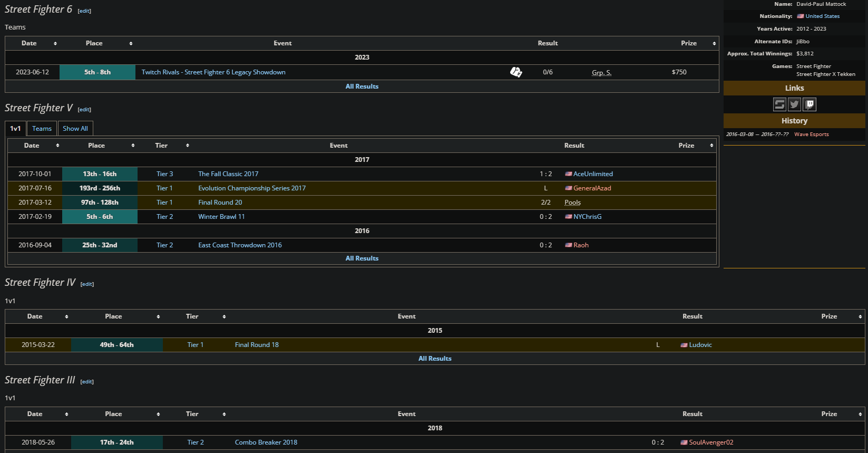
Task: Open East Coast Throwdown 2016 event
Action: pyautogui.click(x=240, y=245)
